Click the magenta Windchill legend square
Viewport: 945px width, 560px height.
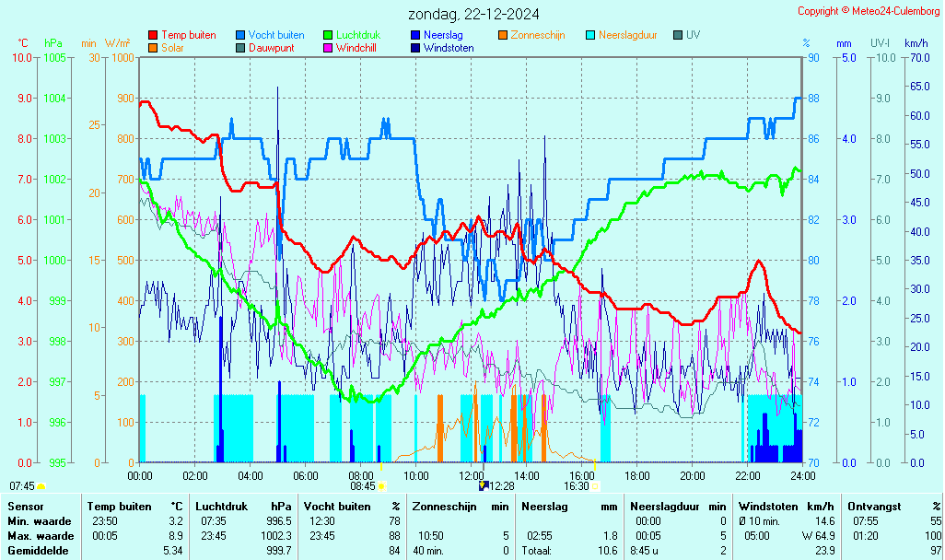(328, 48)
